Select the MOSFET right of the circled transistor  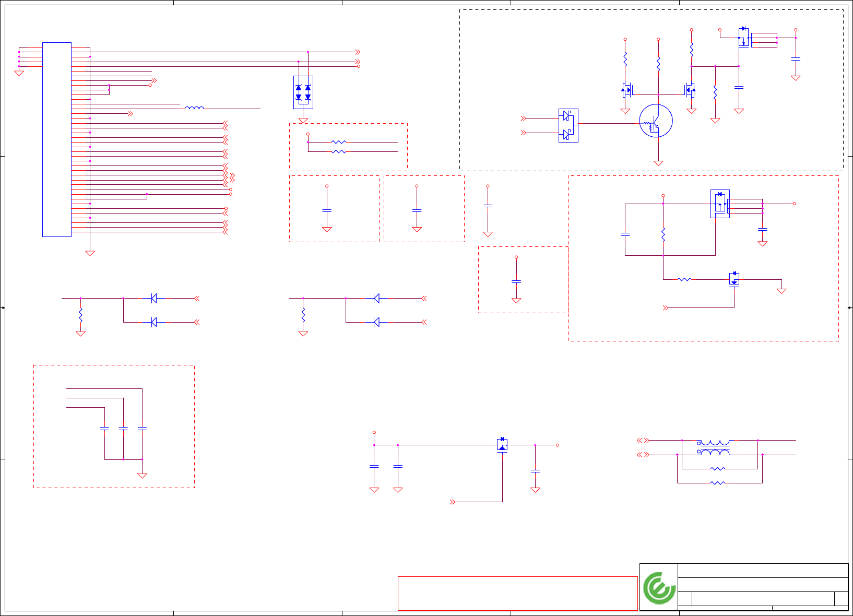tap(690, 90)
